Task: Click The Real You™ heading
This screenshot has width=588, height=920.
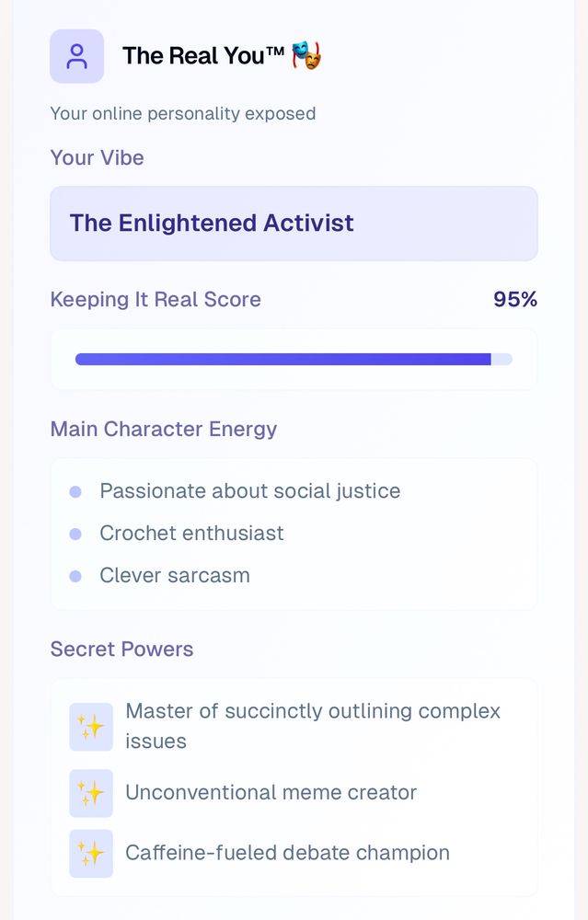Action: (x=203, y=56)
